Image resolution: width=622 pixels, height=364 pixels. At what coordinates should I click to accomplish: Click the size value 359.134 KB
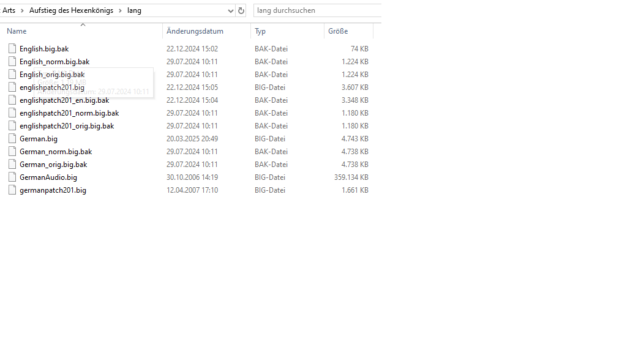point(351,177)
